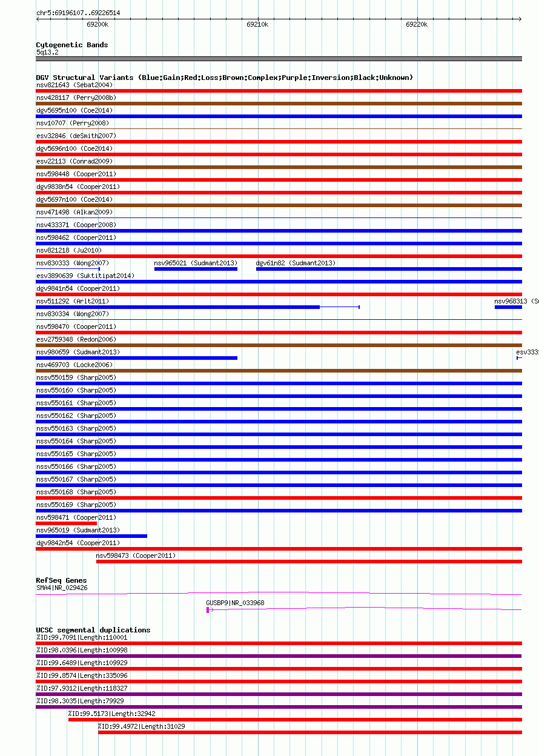Click nsv830333 (Wong2007) label
Viewport: 539px width, 756px height.
pyautogui.click(x=73, y=263)
